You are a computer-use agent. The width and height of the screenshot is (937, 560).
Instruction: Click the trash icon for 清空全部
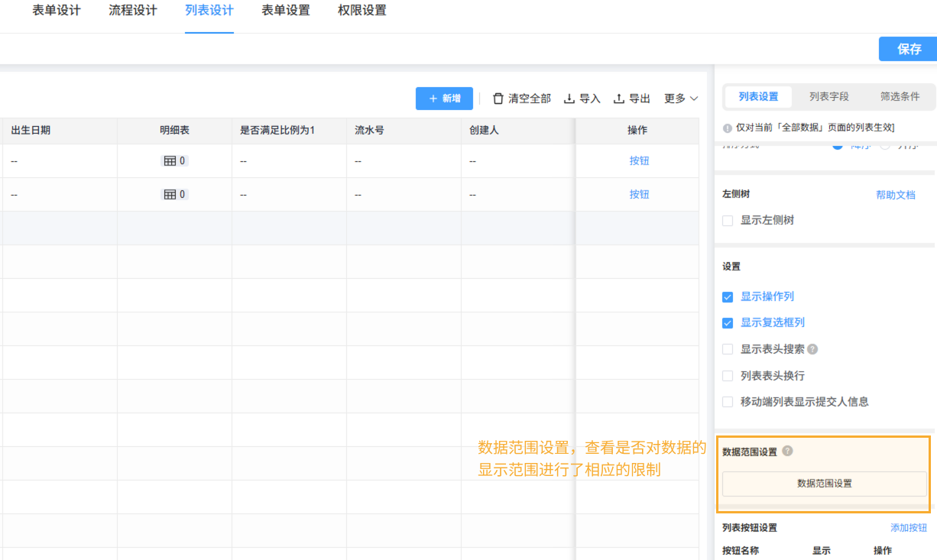coord(498,99)
